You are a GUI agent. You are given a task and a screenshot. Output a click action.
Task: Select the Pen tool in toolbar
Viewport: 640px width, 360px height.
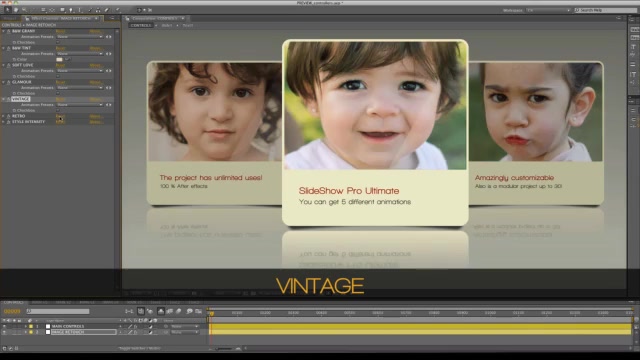[71, 10]
